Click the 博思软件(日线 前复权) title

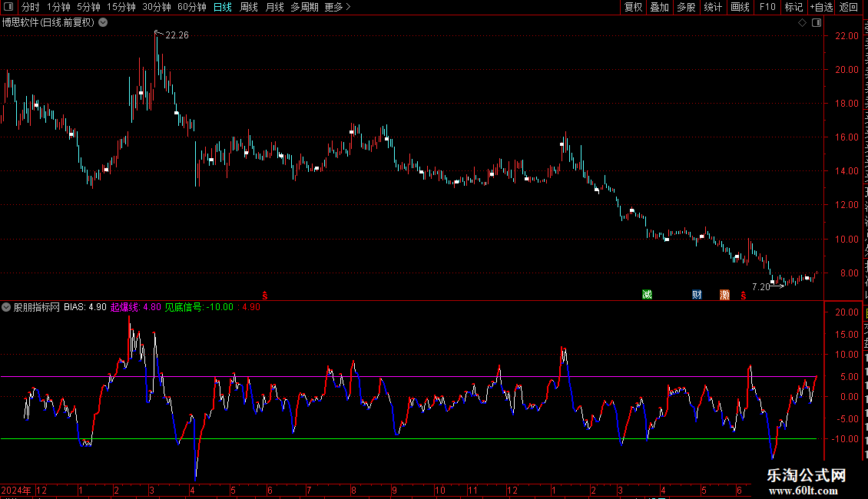[x=48, y=23]
